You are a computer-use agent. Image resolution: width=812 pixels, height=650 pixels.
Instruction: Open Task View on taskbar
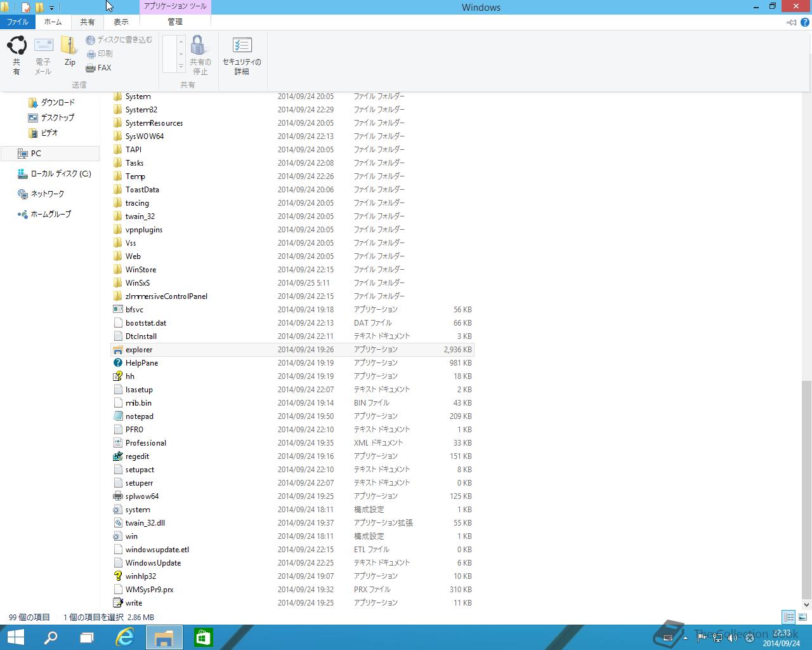pyautogui.click(x=87, y=637)
